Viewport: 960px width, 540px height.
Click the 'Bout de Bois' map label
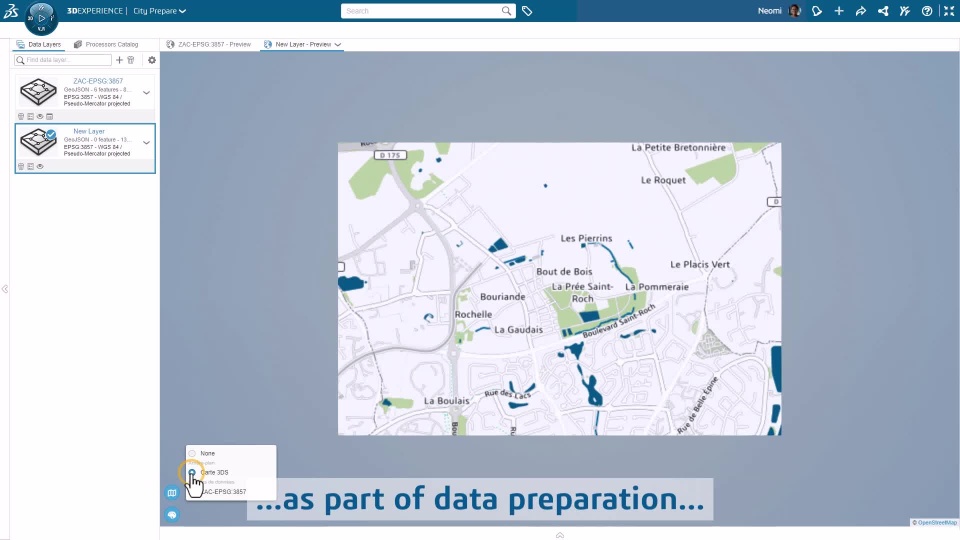[564, 272]
